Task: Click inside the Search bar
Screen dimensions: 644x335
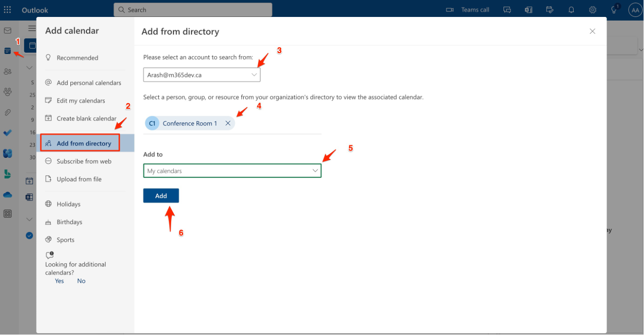Action: pos(192,9)
